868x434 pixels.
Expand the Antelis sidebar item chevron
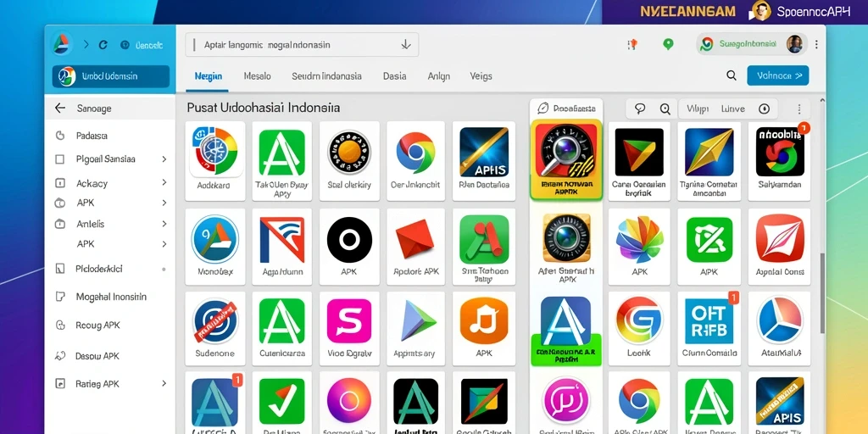tap(164, 224)
